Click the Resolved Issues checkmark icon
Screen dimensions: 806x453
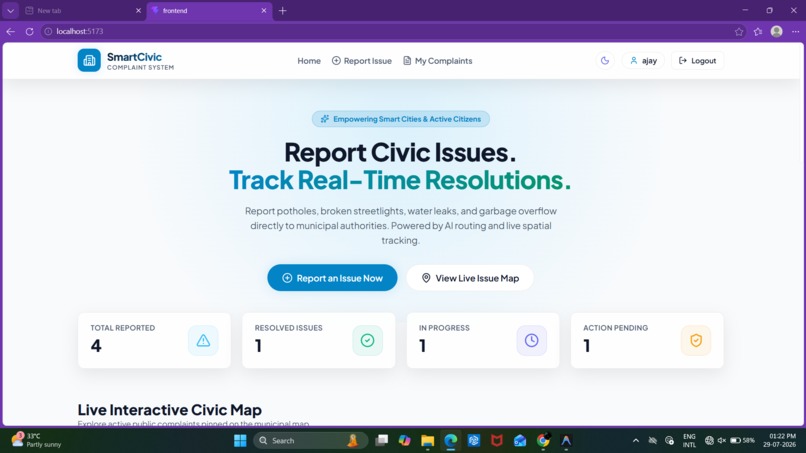click(368, 340)
